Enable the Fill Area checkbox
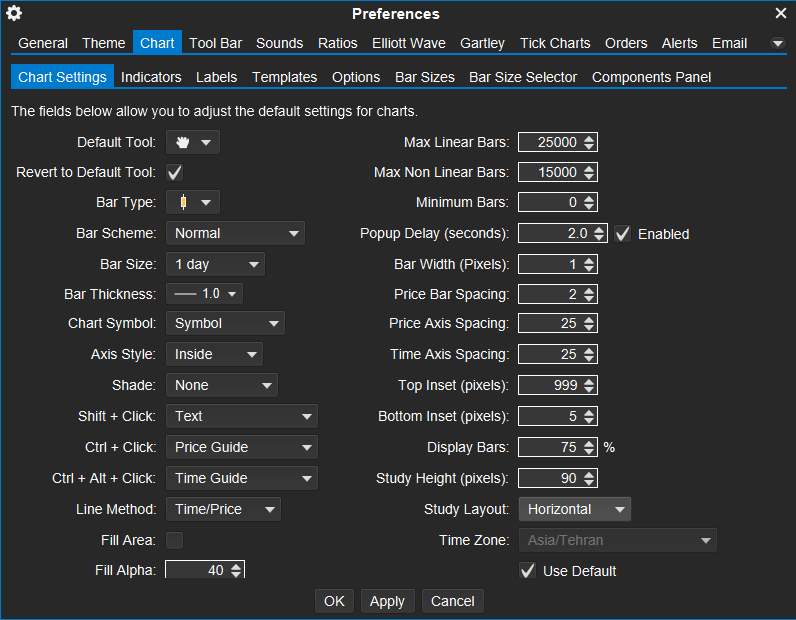This screenshot has height=620, width=796. [x=175, y=540]
